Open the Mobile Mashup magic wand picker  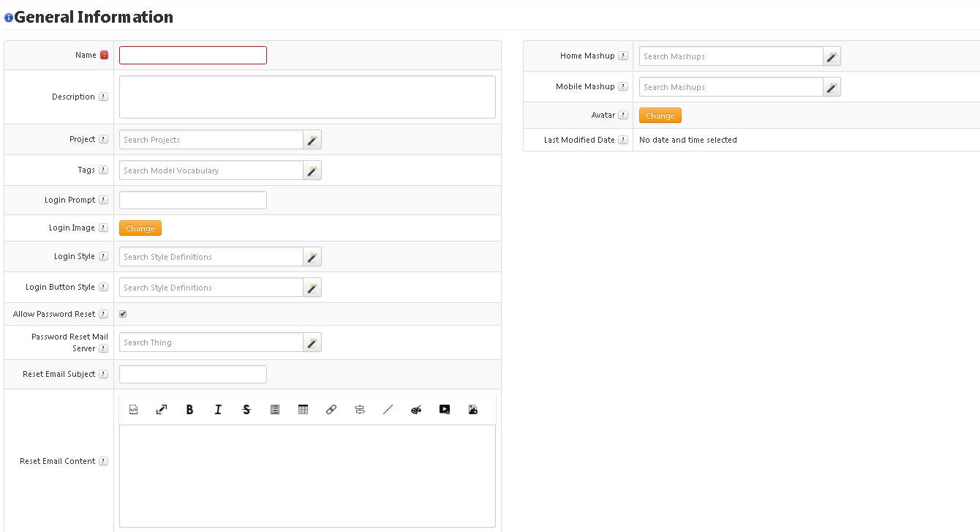pos(832,87)
